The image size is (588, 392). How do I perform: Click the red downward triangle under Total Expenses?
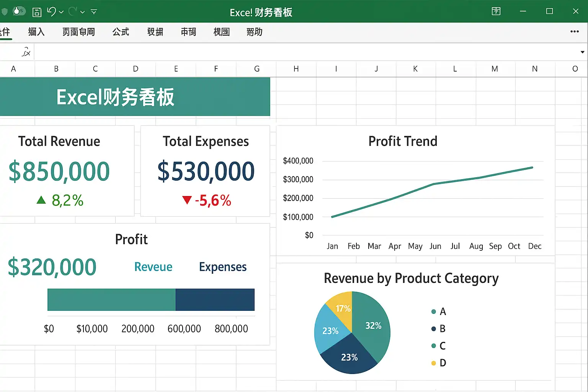[187, 200]
